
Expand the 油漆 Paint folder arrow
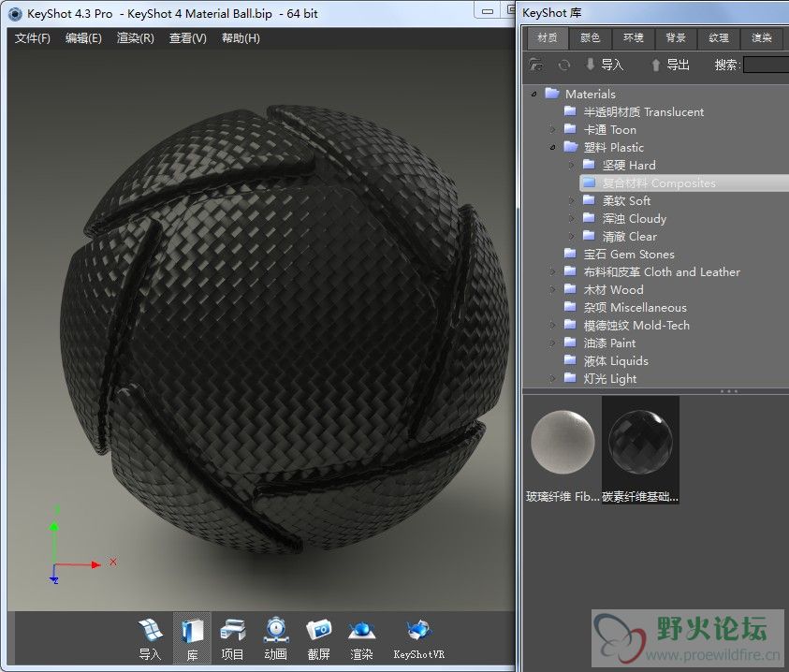click(x=552, y=343)
